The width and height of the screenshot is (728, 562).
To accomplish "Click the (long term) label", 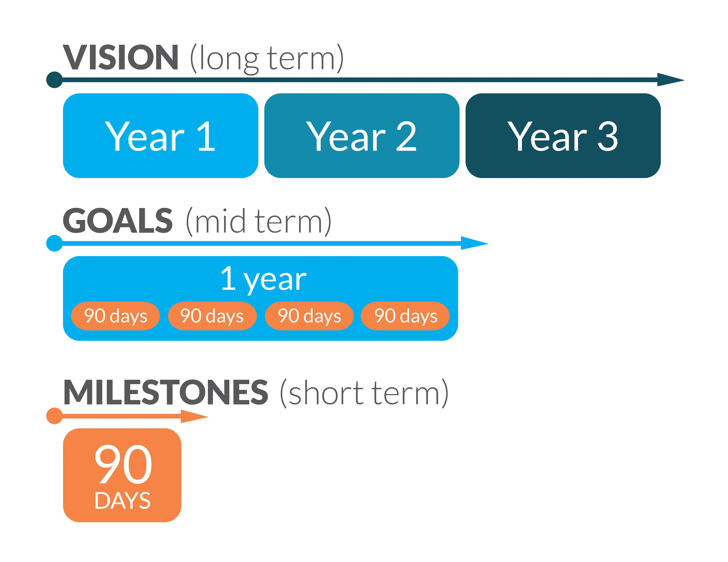I will [267, 59].
